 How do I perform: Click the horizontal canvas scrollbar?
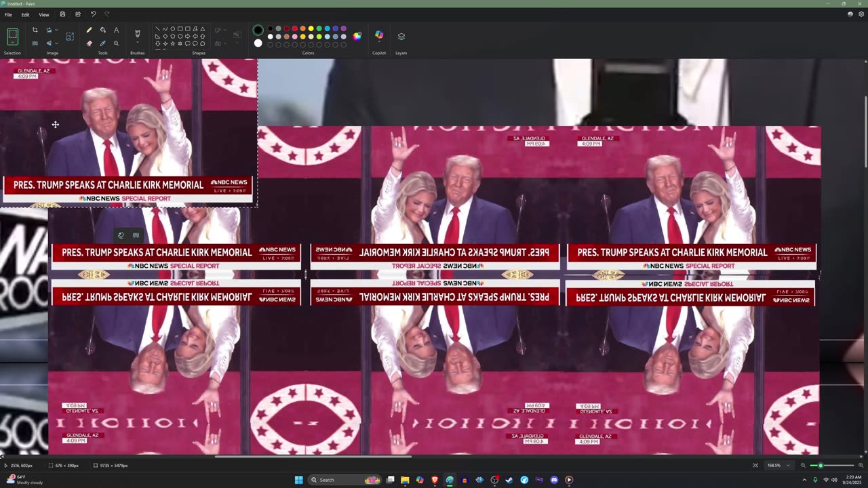point(313,457)
